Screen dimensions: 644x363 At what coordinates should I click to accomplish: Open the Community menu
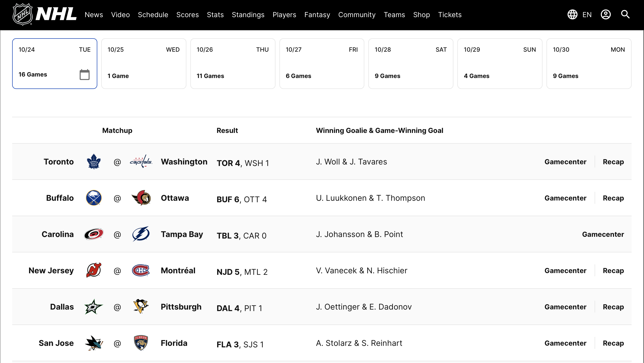tap(357, 15)
